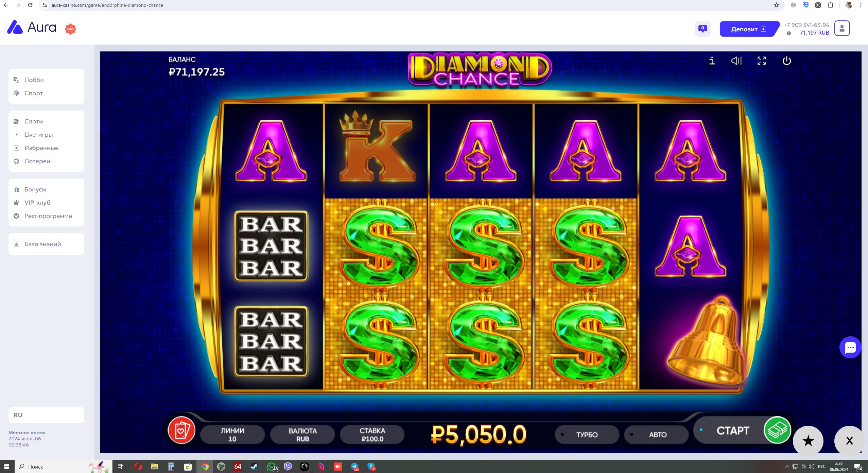Open the notifications message icon
Screen dimensions: 868x473
coord(702,29)
